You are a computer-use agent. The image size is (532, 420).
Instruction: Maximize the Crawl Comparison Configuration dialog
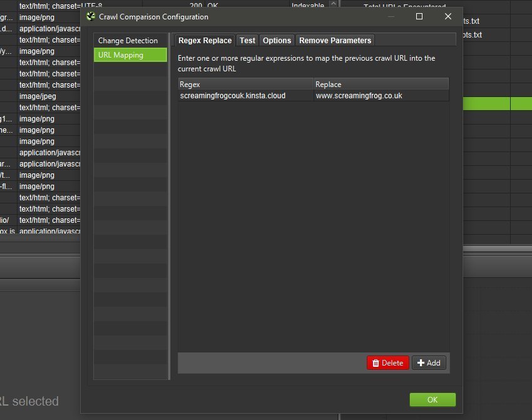419,16
